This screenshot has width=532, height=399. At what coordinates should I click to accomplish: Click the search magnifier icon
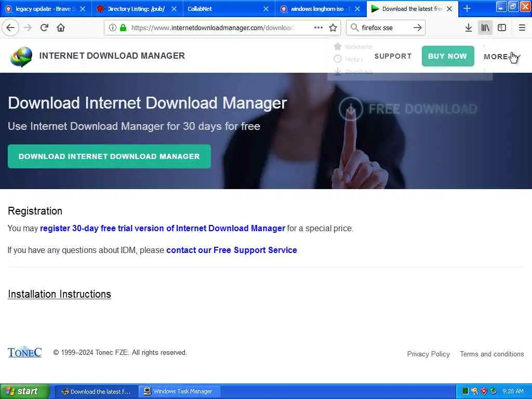[x=354, y=28]
